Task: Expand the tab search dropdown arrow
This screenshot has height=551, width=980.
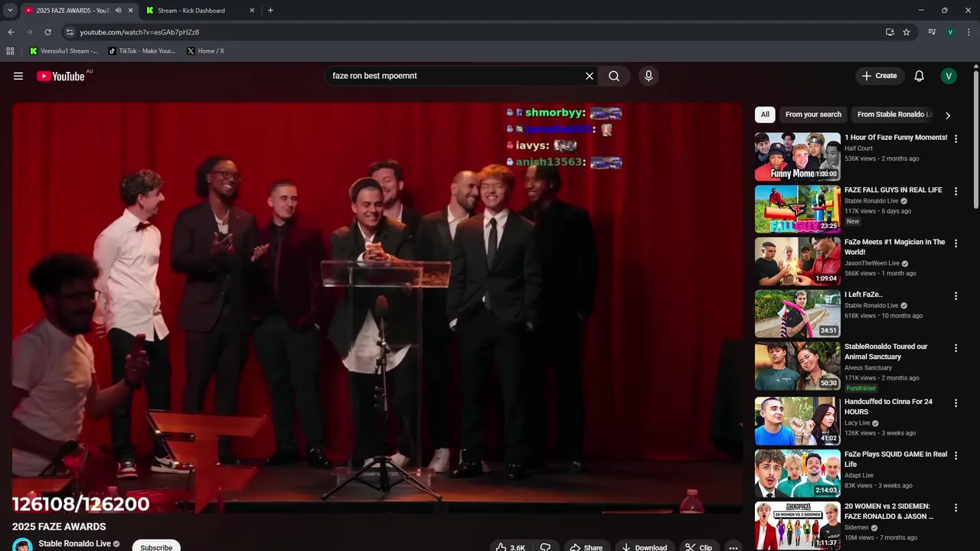Action: click(x=10, y=11)
